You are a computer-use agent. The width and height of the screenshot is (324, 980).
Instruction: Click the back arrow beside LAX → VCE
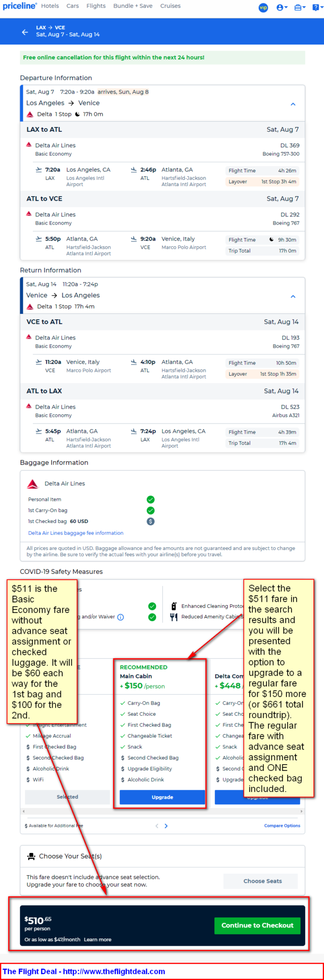[x=25, y=32]
